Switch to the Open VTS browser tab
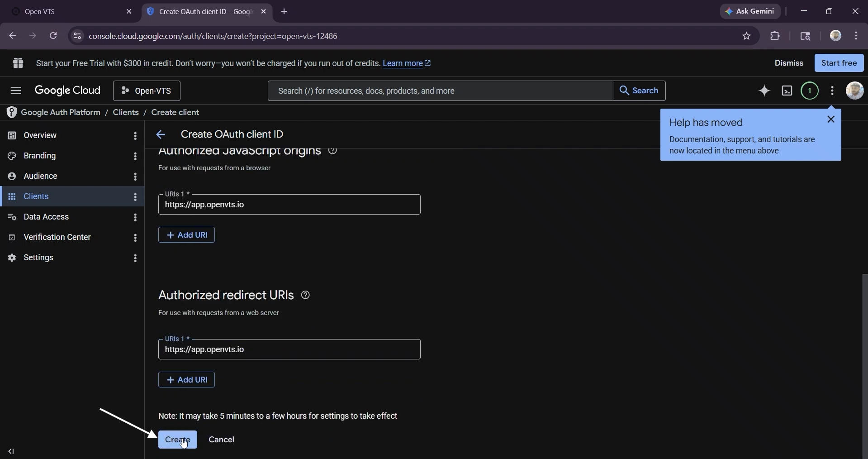 coord(70,12)
